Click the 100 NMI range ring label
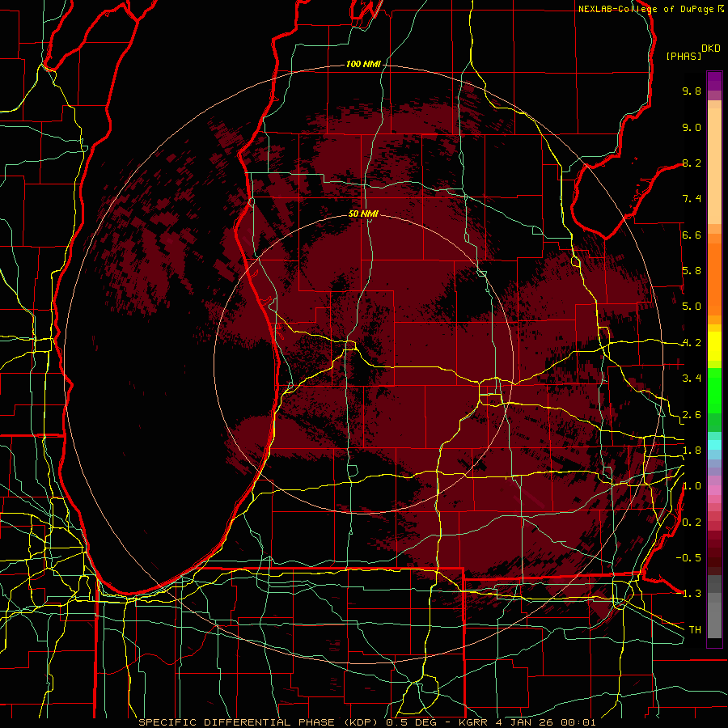The width and height of the screenshot is (728, 728). click(363, 64)
